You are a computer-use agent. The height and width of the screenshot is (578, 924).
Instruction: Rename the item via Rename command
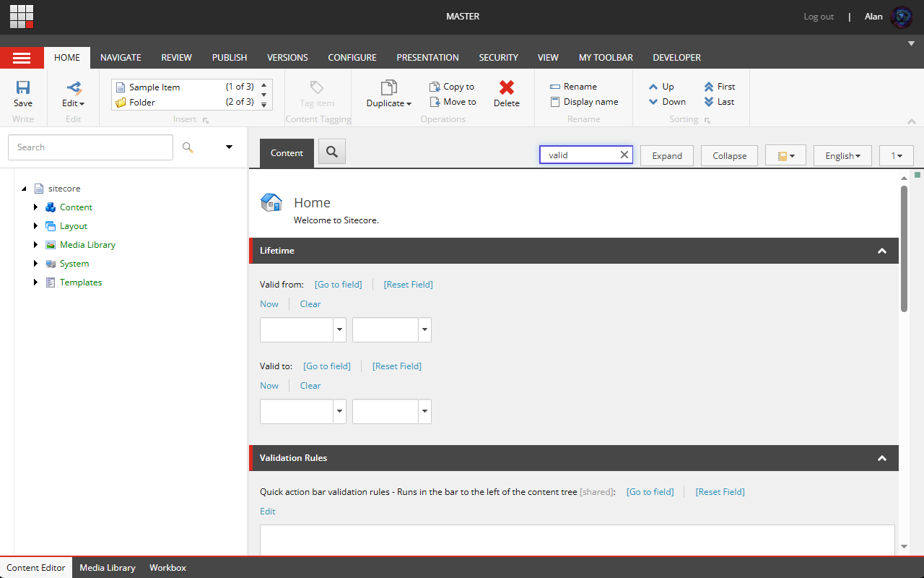(x=573, y=87)
